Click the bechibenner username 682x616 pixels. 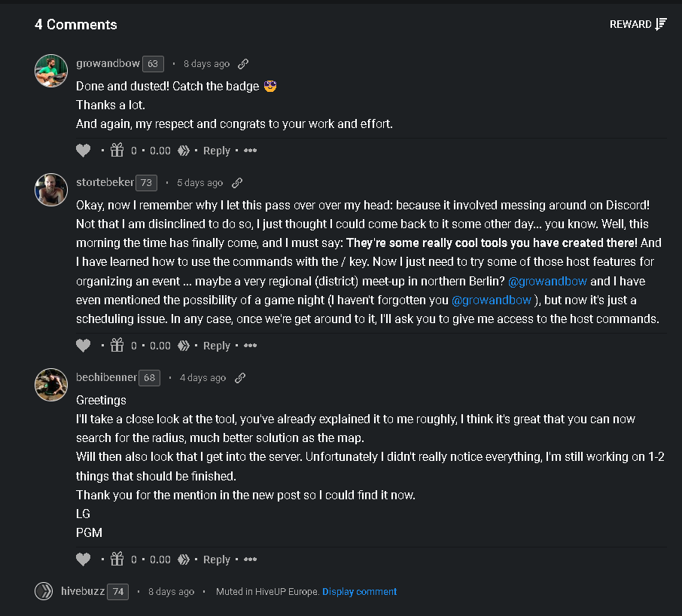coord(107,377)
